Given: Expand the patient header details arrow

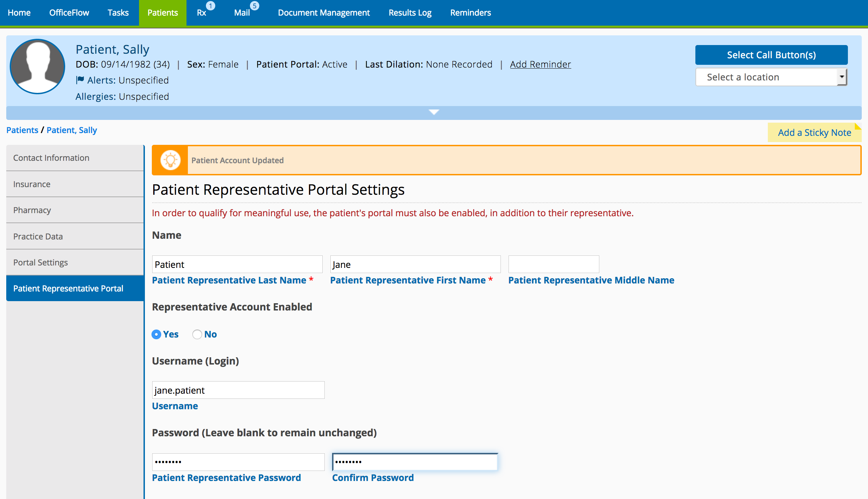Looking at the screenshot, I should 434,112.
